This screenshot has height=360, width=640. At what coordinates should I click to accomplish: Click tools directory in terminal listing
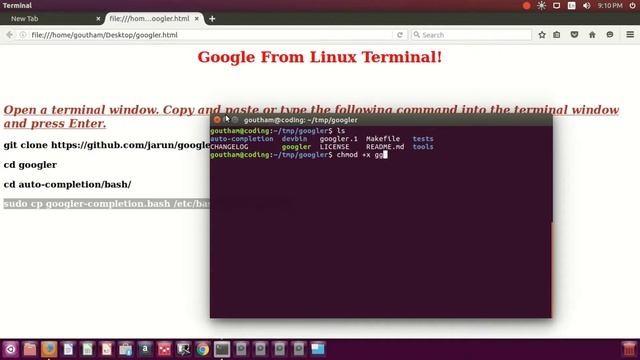(423, 147)
